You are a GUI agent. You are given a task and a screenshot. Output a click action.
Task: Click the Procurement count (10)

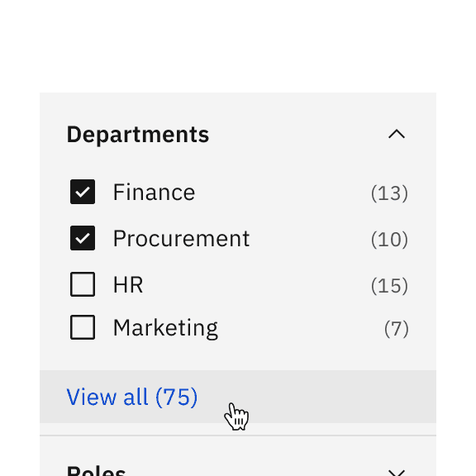389,239
